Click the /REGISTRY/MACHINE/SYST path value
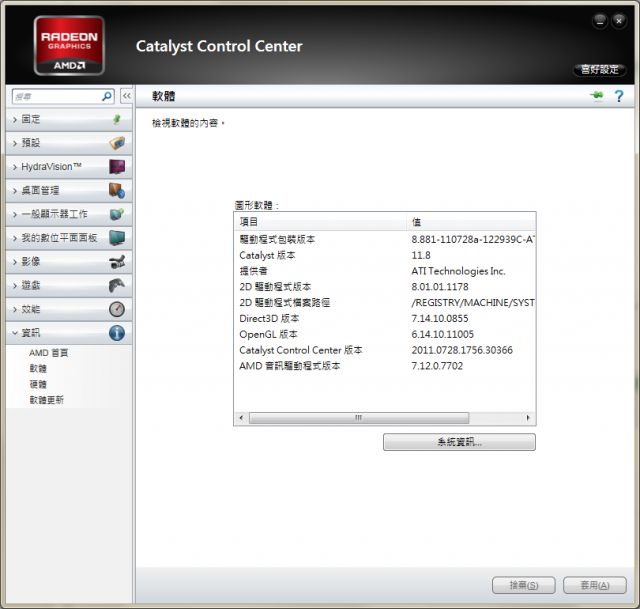 [x=473, y=302]
